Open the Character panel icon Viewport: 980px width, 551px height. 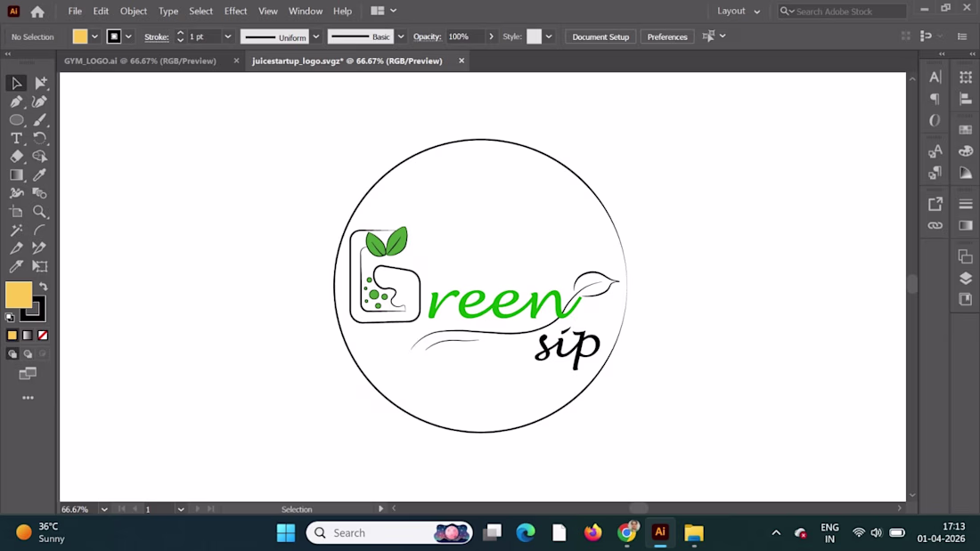935,77
